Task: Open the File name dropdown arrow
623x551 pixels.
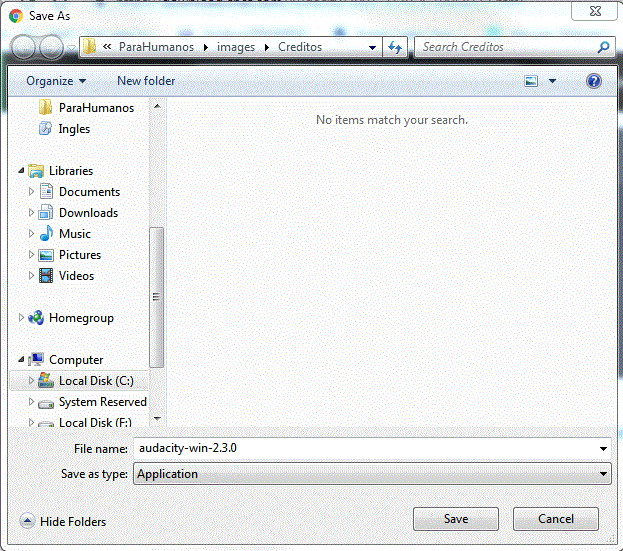Action: [x=603, y=449]
